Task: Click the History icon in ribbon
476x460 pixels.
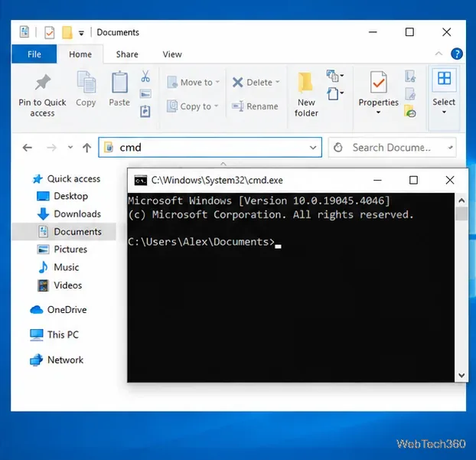Action: click(x=410, y=112)
